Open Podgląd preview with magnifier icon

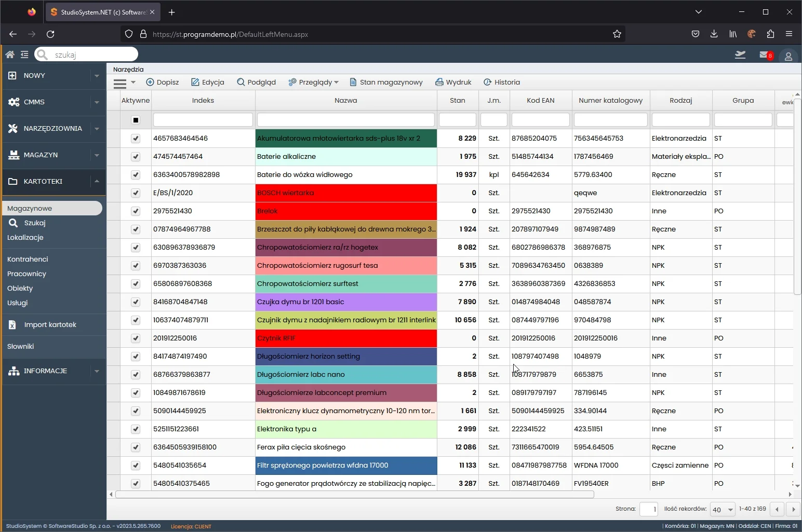coord(256,82)
